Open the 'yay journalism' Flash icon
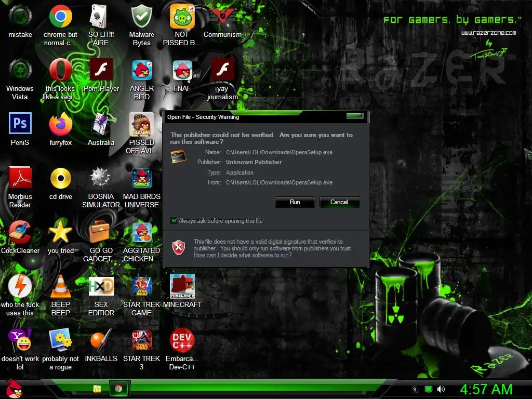The height and width of the screenshot is (399, 532). (222, 70)
